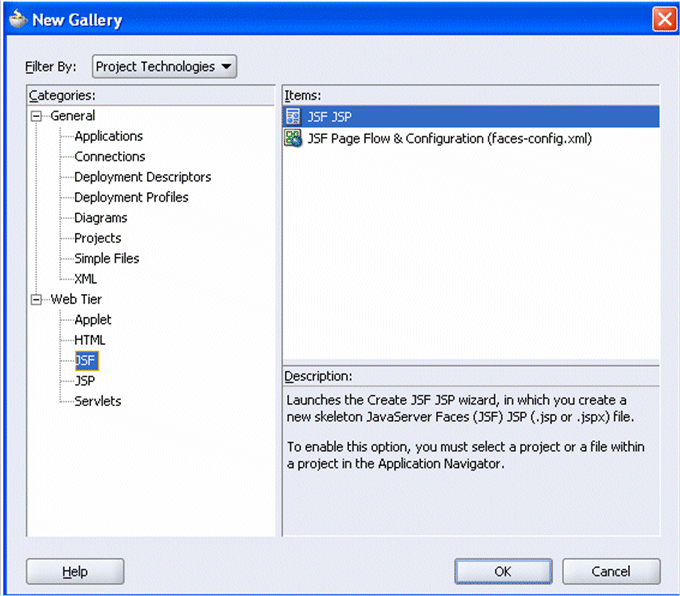Choose JSF Page Flow & Configuration (faces-config.xml) text
680x596 pixels.
pos(450,138)
